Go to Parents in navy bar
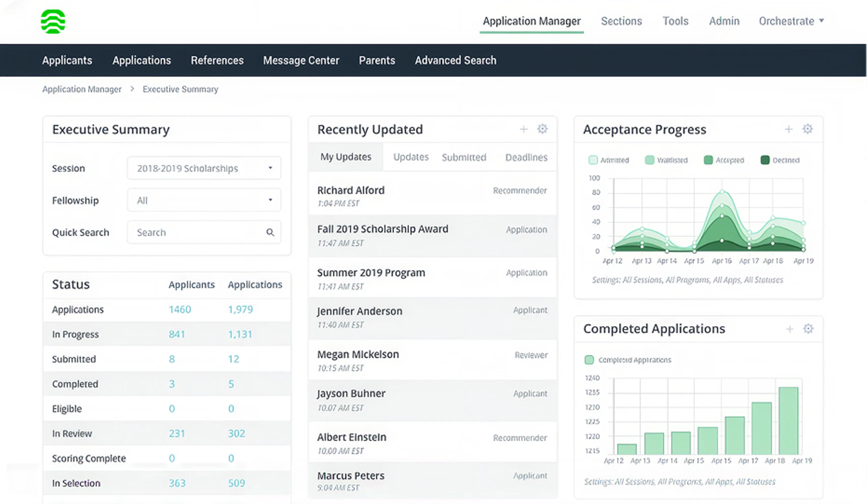The width and height of the screenshot is (867, 504). click(x=377, y=61)
